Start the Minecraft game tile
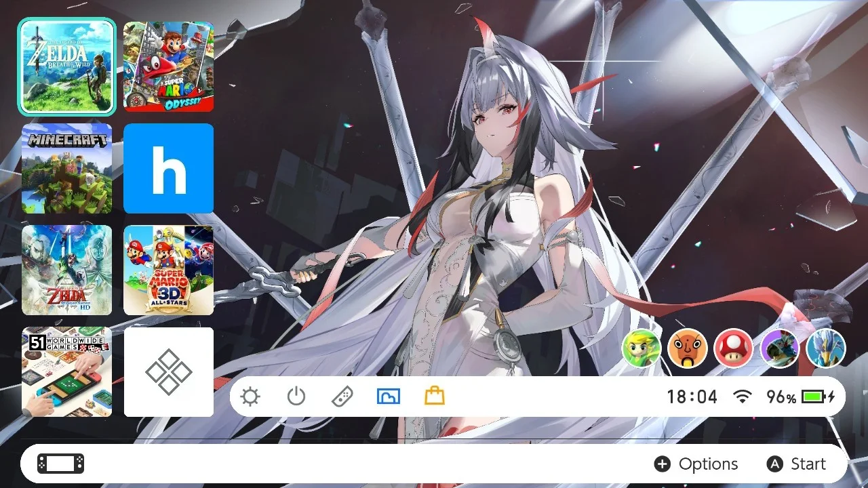This screenshot has height=488, width=868. pos(66,168)
